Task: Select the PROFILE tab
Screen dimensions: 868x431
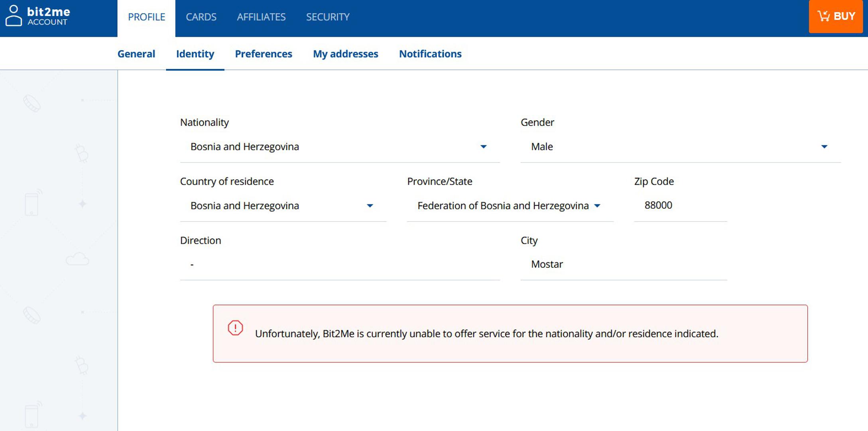Action: (x=146, y=17)
